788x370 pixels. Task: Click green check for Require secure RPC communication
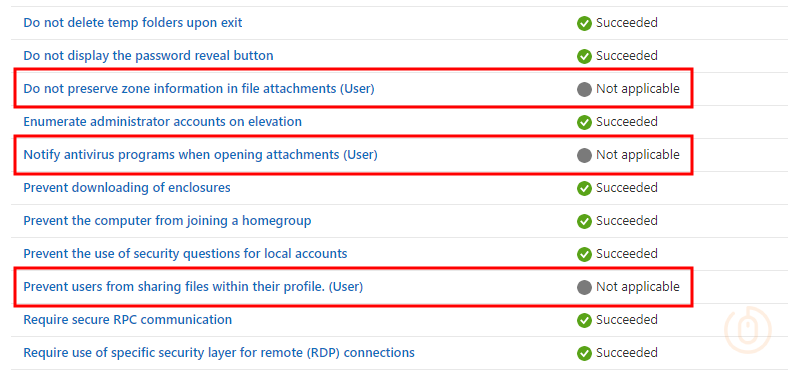click(584, 320)
